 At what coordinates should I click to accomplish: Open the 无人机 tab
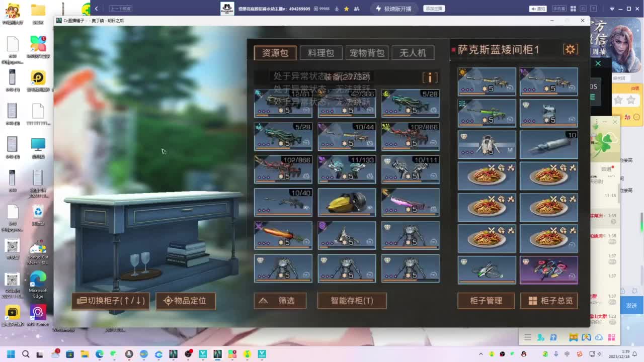pos(413,53)
